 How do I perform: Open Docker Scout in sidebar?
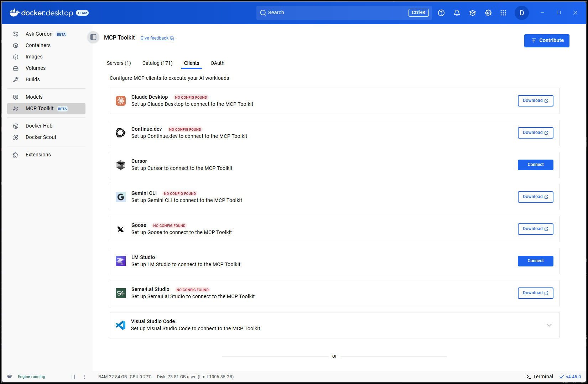(41, 137)
